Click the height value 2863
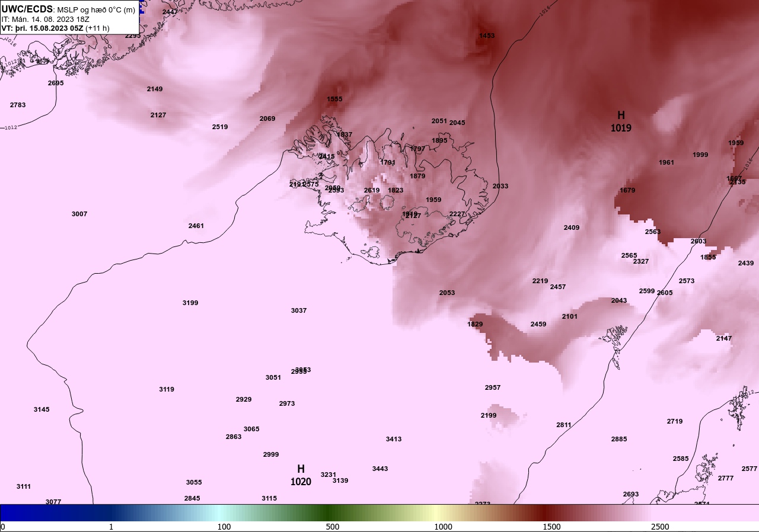 234,437
